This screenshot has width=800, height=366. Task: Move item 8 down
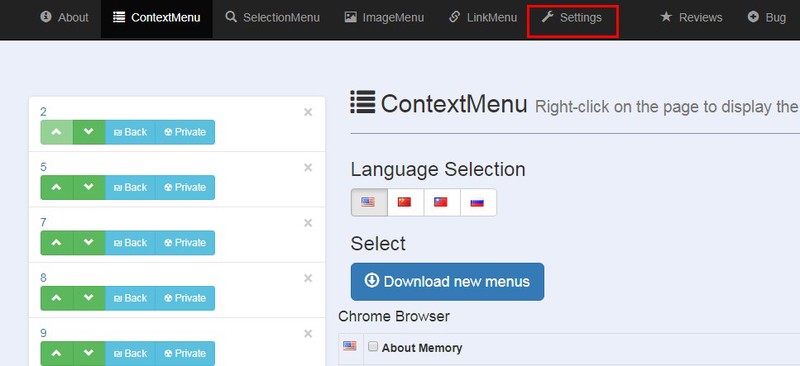pos(89,298)
